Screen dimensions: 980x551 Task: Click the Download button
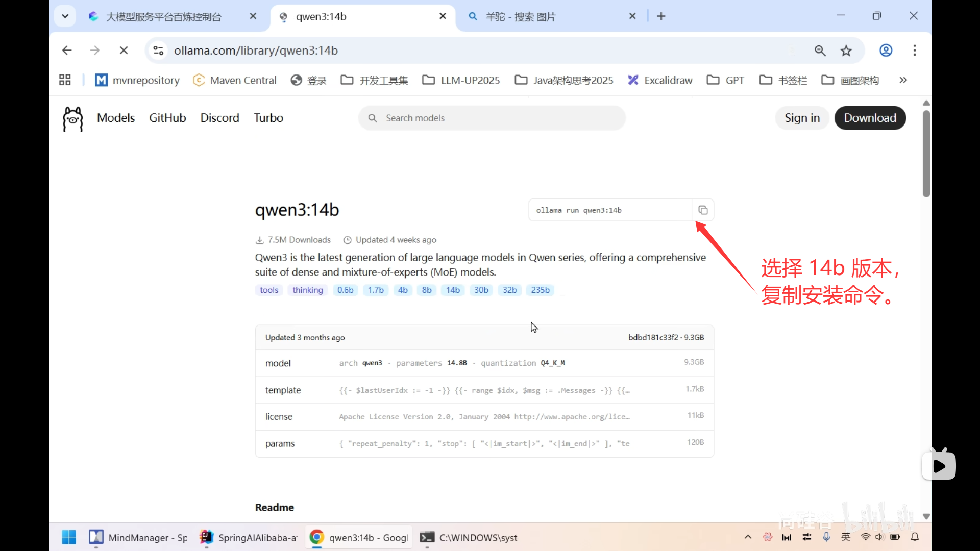coord(870,118)
